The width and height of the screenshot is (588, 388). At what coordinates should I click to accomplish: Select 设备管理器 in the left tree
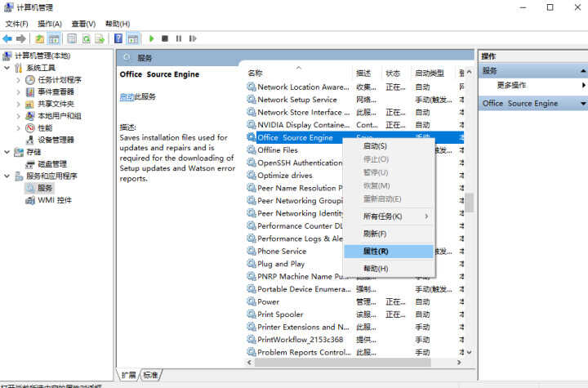point(56,140)
